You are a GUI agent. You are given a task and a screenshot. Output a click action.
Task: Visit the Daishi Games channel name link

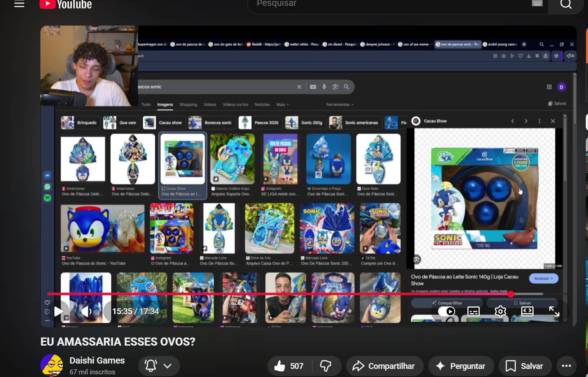click(x=97, y=360)
